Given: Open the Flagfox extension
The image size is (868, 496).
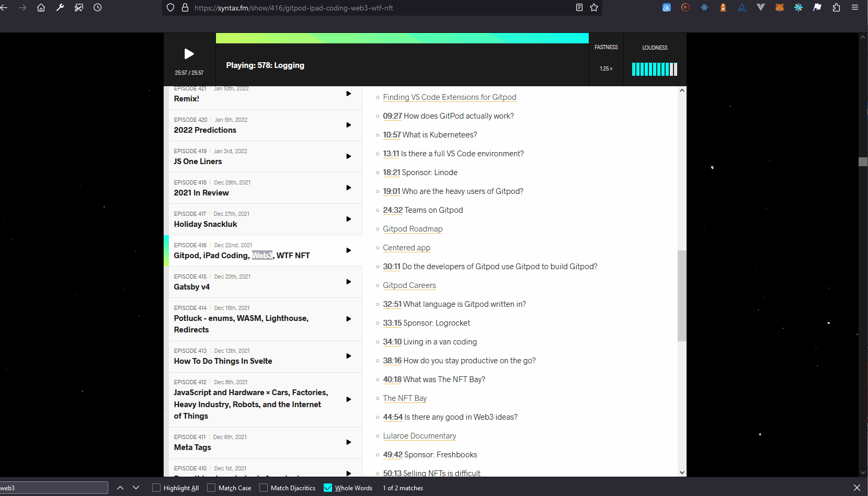Looking at the screenshot, I should coord(817,7).
